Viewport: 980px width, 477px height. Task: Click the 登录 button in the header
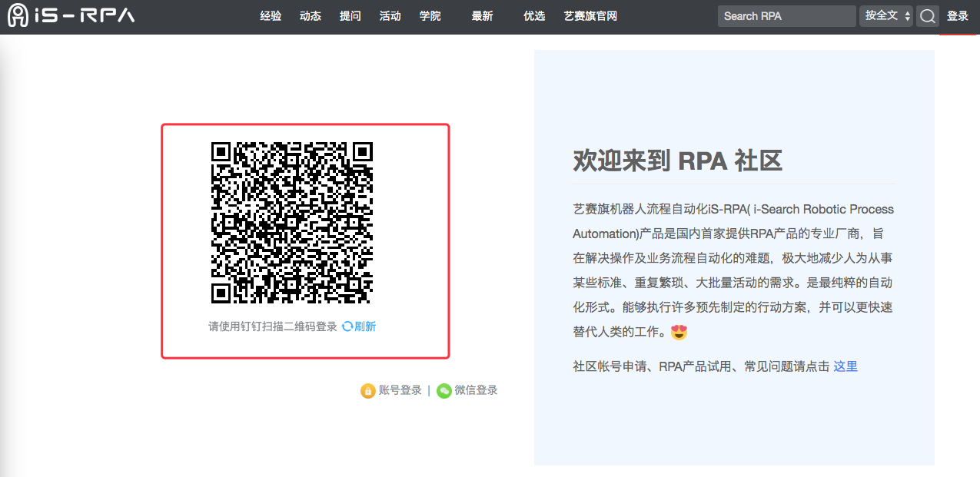(958, 16)
